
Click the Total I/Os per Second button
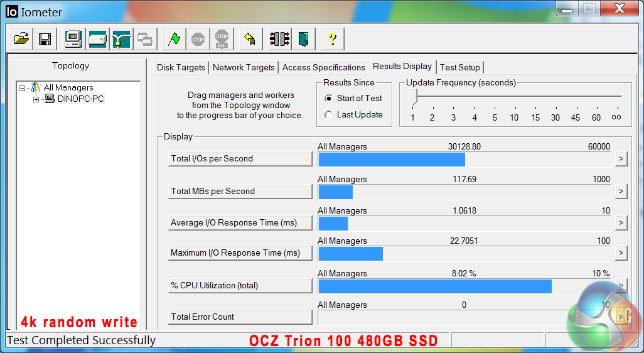(x=240, y=159)
